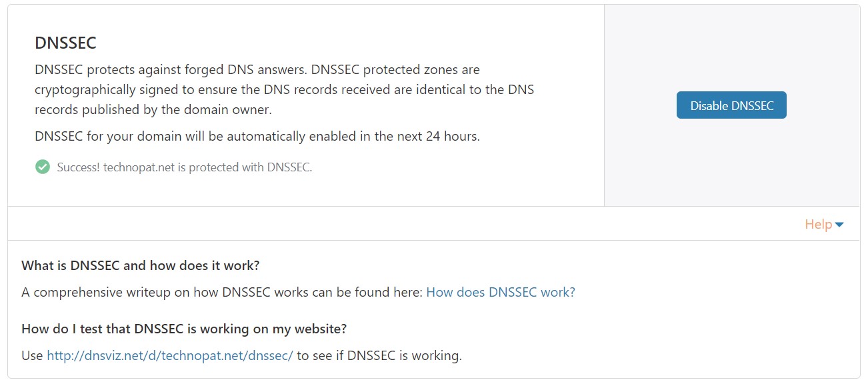Viewport: 868px width, 382px height.
Task: Click the Success technopat.net protected message
Action: click(x=184, y=167)
